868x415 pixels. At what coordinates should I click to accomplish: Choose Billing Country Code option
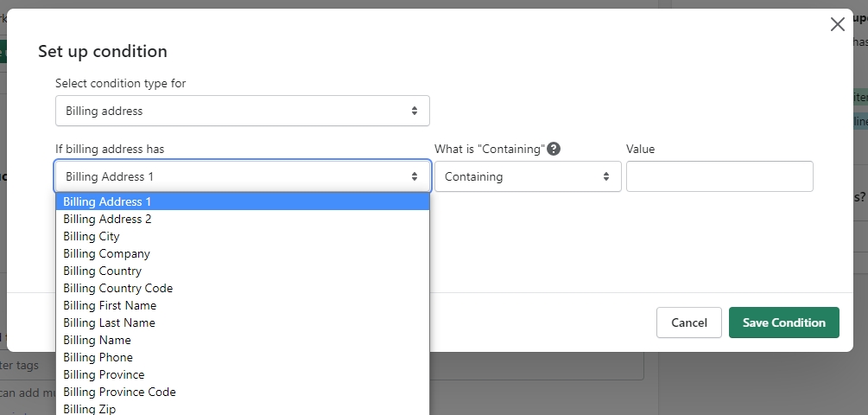point(117,288)
